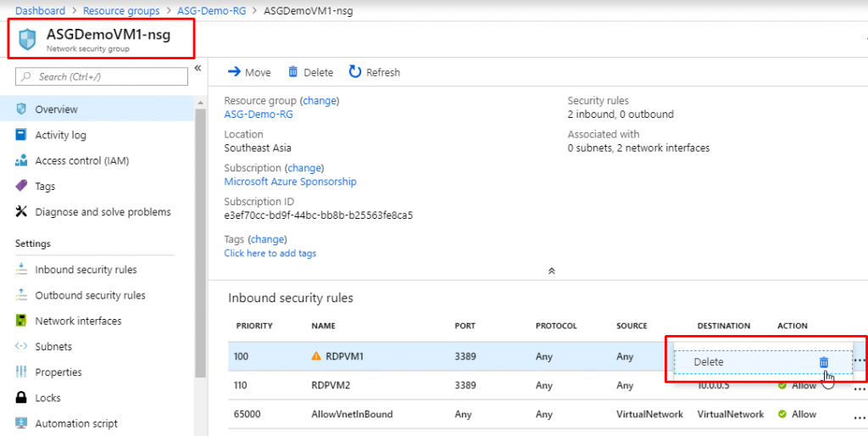Open Inbound security rules settings
Screen dimensions: 868x436
86,270
